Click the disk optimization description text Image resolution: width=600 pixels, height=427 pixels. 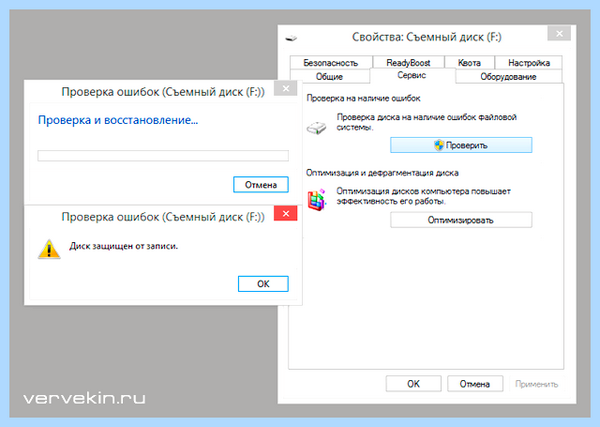[423, 196]
